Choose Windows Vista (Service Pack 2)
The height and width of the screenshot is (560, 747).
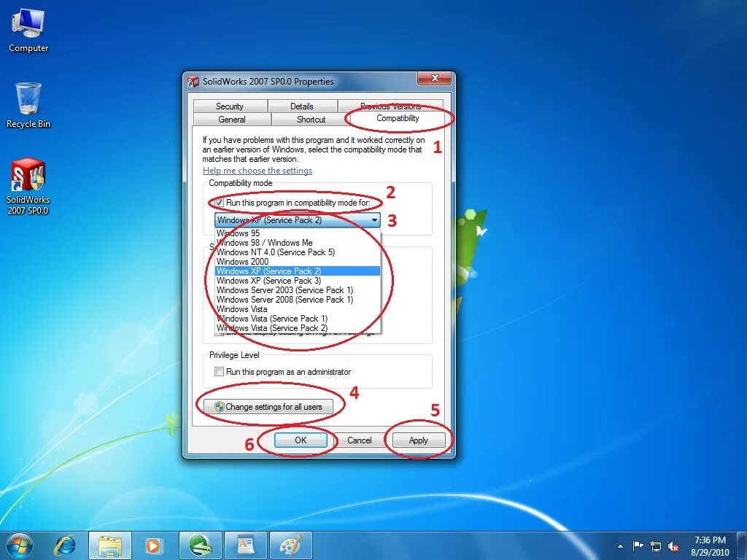click(298, 328)
